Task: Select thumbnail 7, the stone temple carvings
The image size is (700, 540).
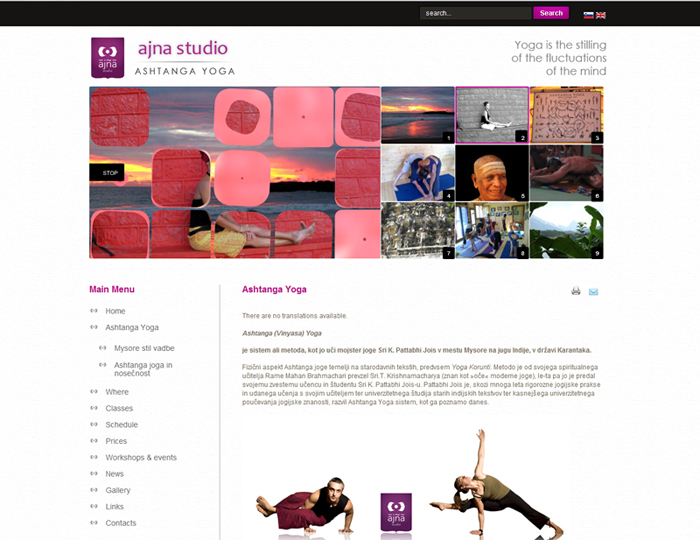Action: [x=417, y=231]
